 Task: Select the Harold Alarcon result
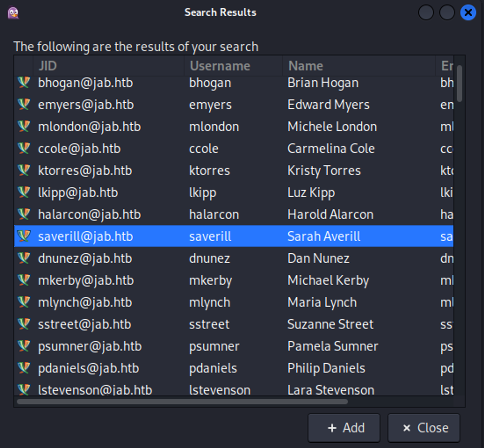pyautogui.click(x=330, y=214)
